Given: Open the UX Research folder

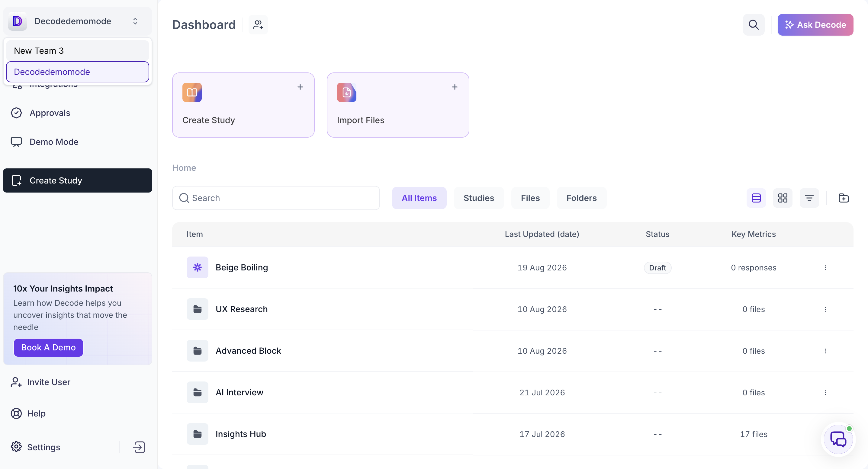Looking at the screenshot, I should tap(242, 309).
